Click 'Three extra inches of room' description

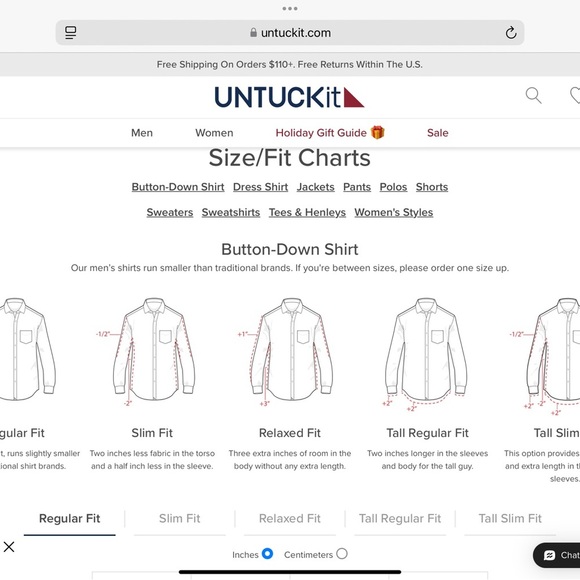[290, 459]
